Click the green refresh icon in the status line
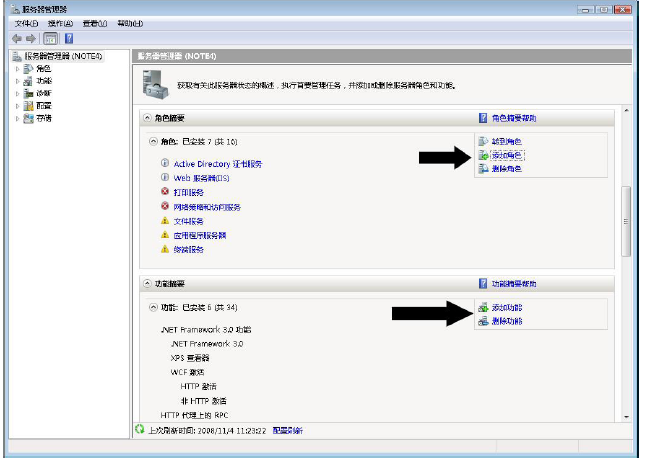Image resolution: width=653 pixels, height=468 pixels. [140, 429]
